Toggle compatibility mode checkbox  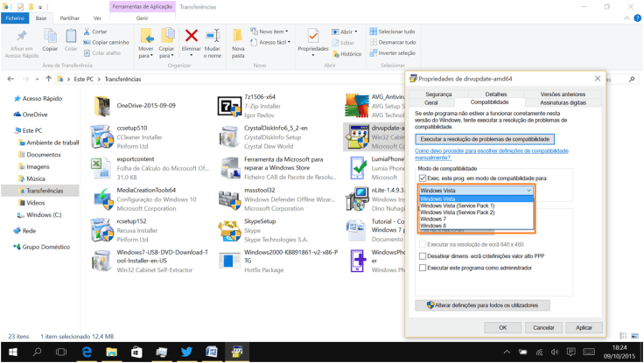(423, 178)
